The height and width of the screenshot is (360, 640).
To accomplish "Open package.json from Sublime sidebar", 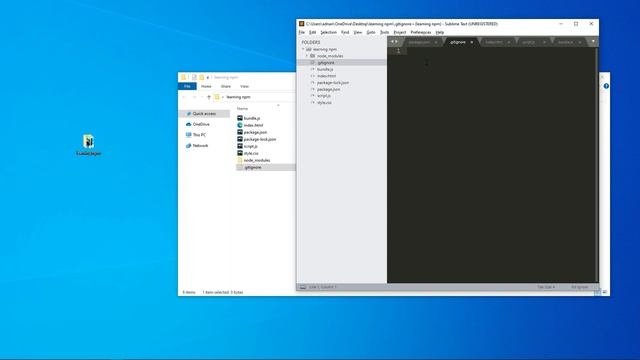I will (x=329, y=89).
